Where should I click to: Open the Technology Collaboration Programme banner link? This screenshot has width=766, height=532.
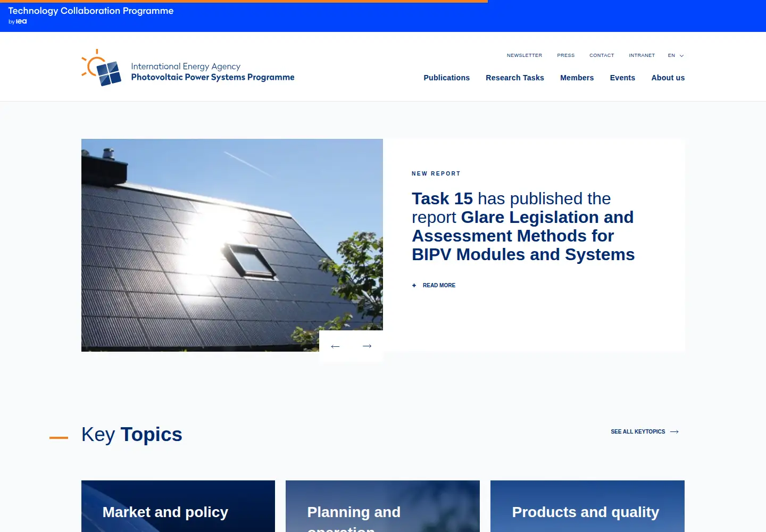91,11
